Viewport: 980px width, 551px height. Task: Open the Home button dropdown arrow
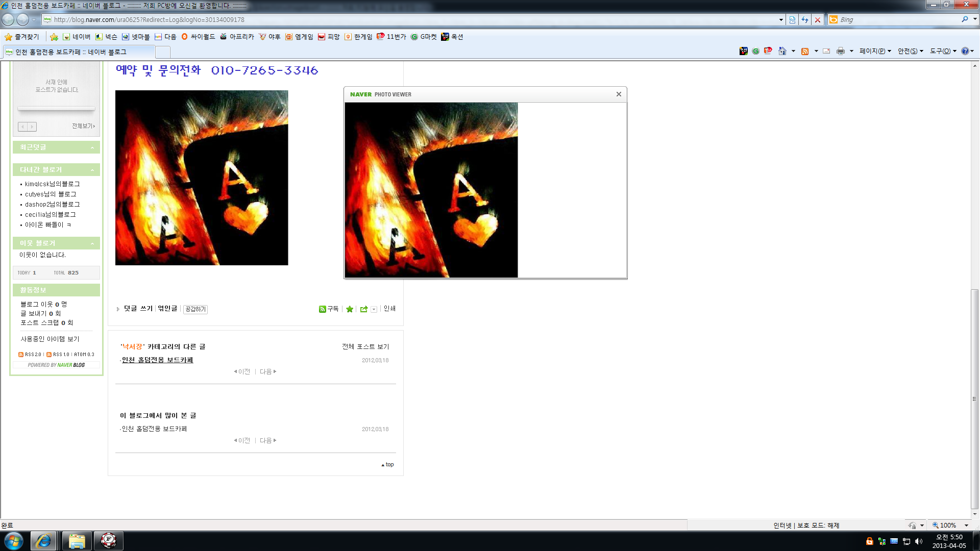click(x=793, y=51)
